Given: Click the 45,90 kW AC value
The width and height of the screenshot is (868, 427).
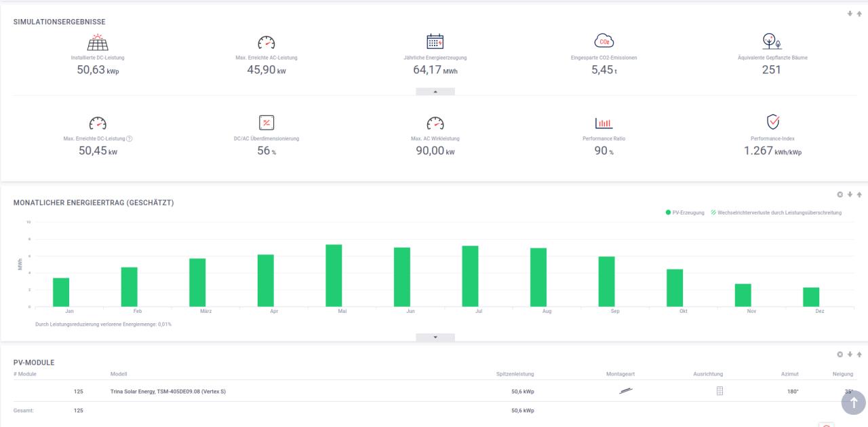Looking at the screenshot, I should (267, 69).
